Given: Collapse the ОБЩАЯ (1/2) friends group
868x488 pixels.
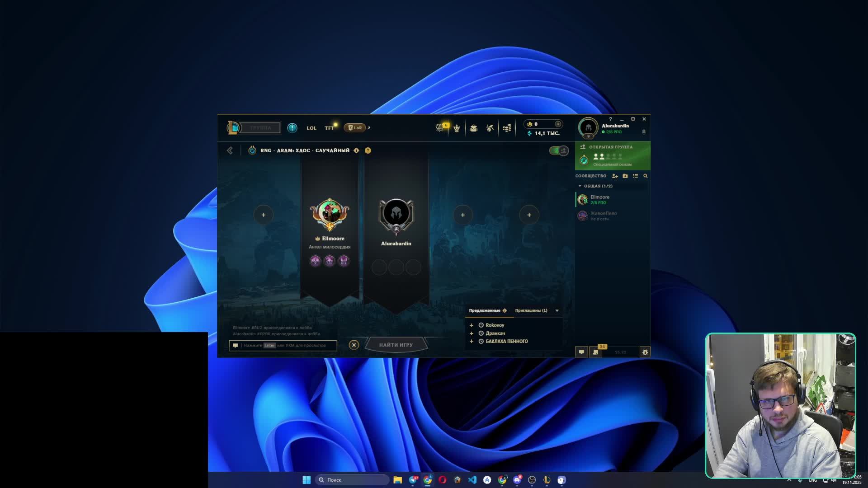Looking at the screenshot, I should pyautogui.click(x=580, y=186).
